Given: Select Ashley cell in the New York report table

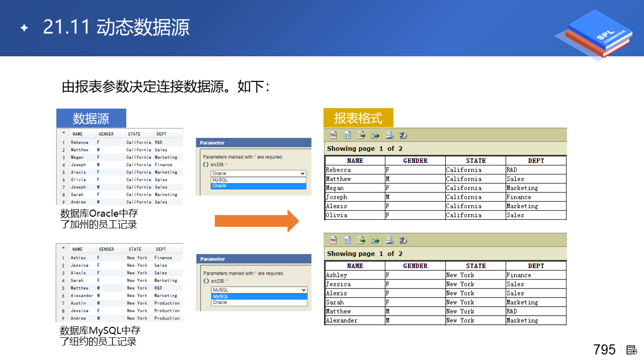Looking at the screenshot, I should [x=355, y=275].
